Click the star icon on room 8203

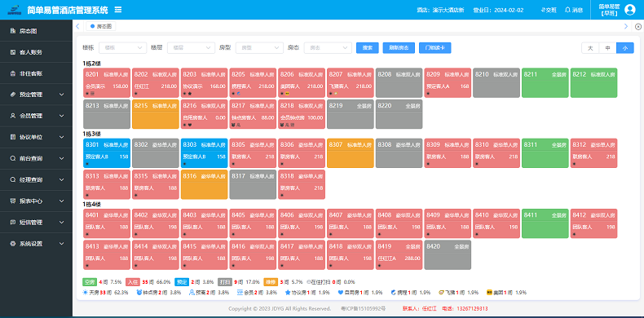tap(190, 94)
